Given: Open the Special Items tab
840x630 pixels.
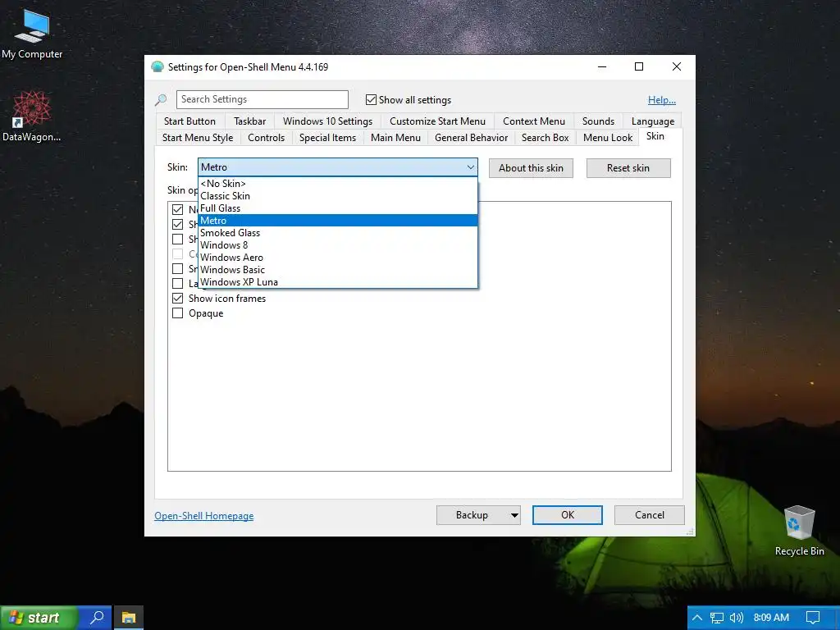Looking at the screenshot, I should 327,138.
